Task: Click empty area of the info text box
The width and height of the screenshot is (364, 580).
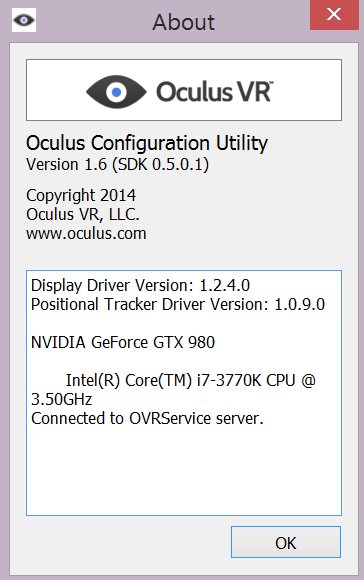Action: coord(184,472)
